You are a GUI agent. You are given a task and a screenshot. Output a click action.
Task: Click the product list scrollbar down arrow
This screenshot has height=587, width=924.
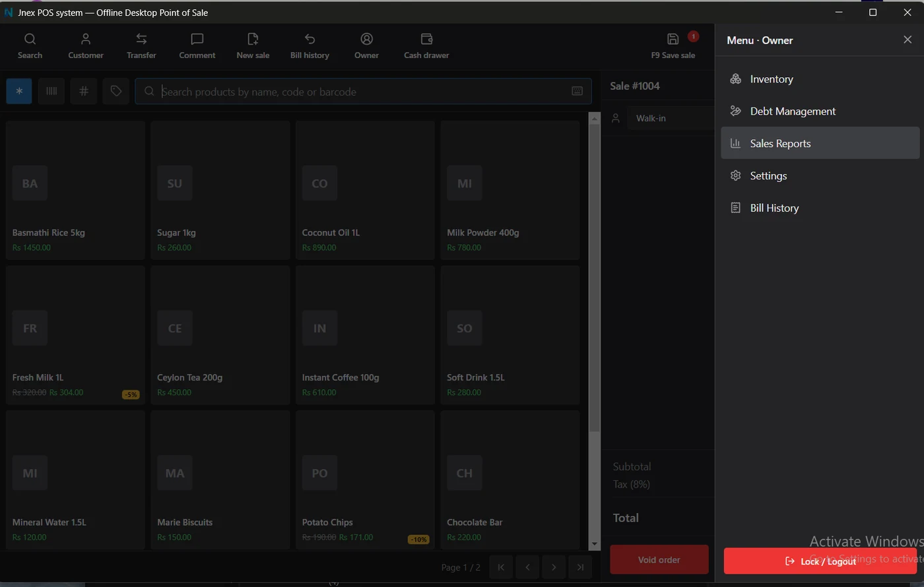(594, 544)
